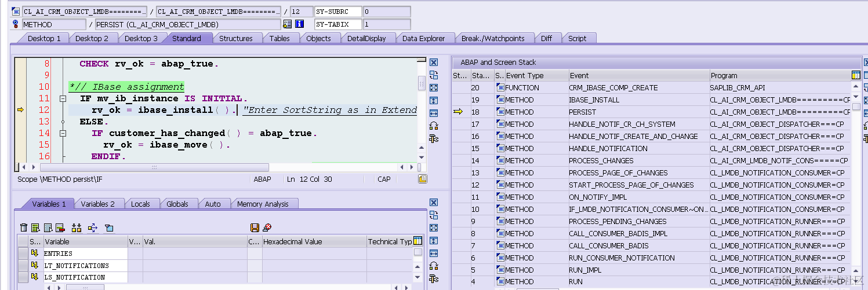Click the change-variable icon for ENTRIES row
Viewport: 868px width, 290px height.
[34, 254]
